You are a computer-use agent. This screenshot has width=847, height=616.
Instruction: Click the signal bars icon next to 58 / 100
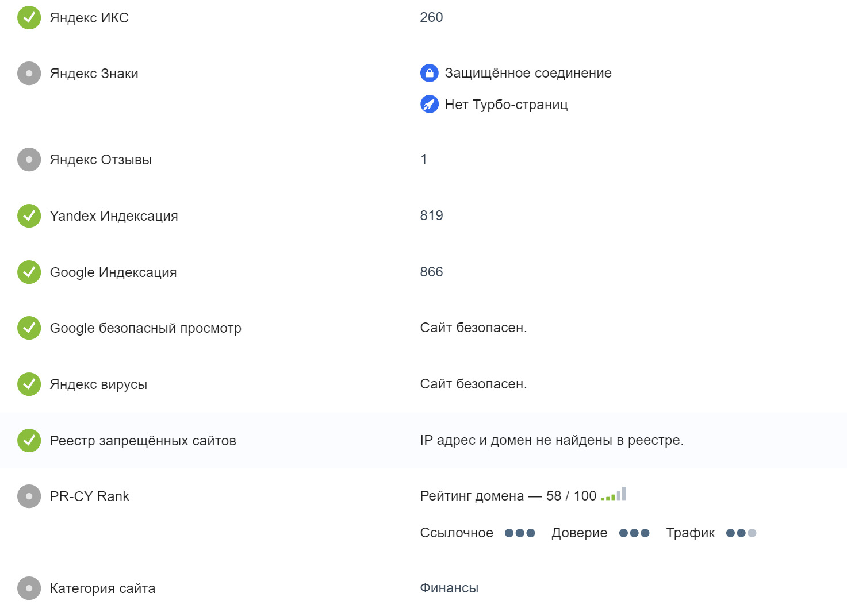[x=614, y=494]
